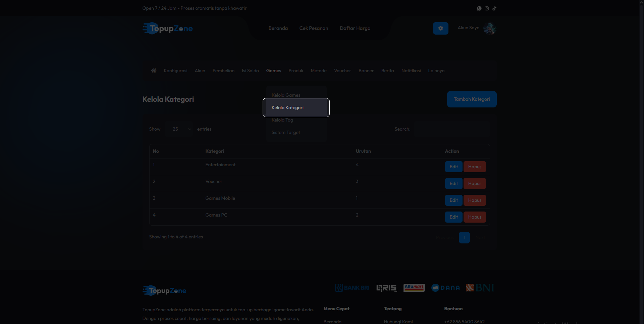
Task: Edit the Games PC category
Action: click(453, 217)
